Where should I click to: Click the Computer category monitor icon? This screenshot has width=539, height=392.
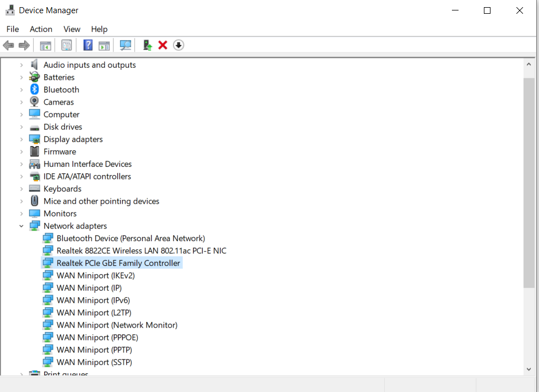click(x=34, y=114)
